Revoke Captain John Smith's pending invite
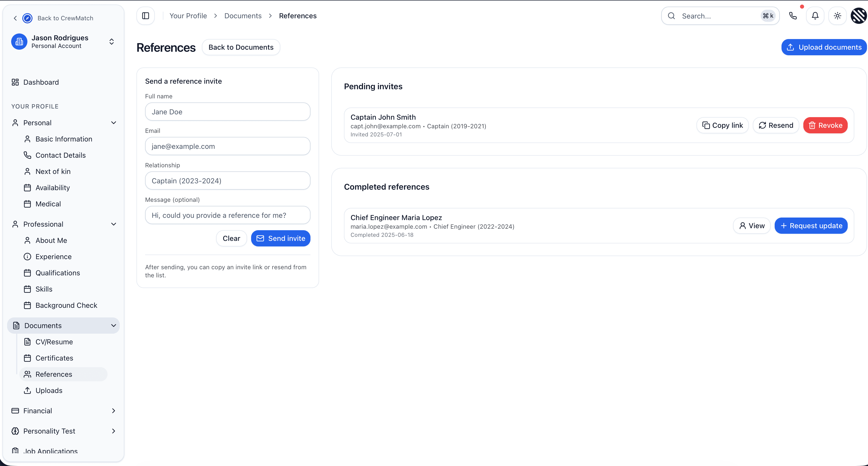Image resolution: width=868 pixels, height=466 pixels. (825, 125)
